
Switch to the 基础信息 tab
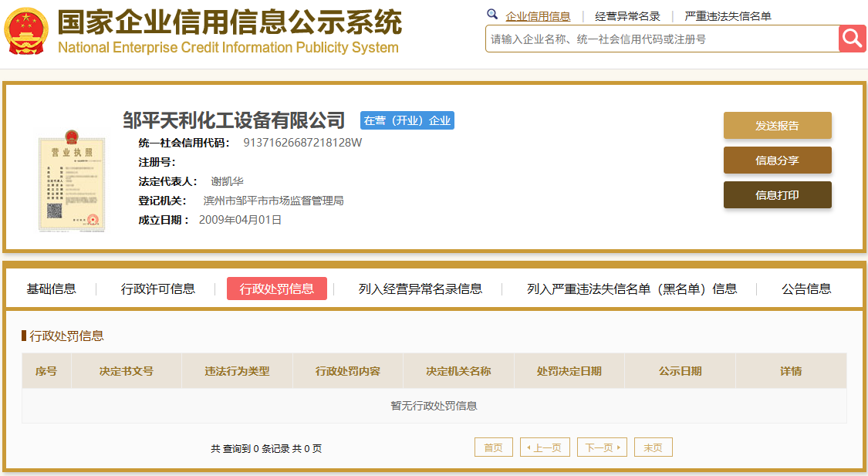coord(52,289)
